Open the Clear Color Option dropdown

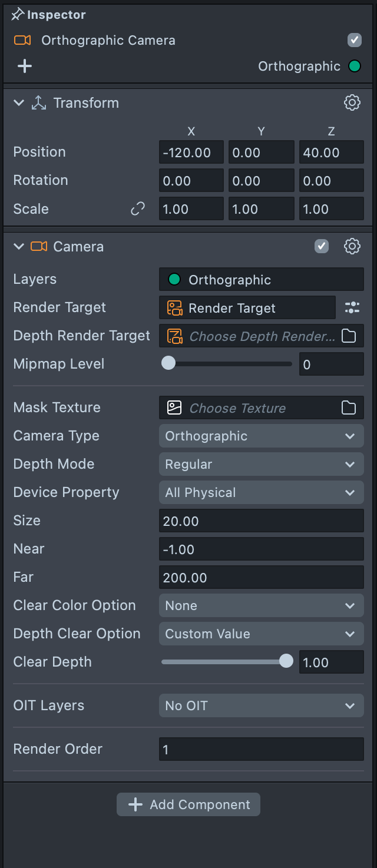pyautogui.click(x=261, y=605)
